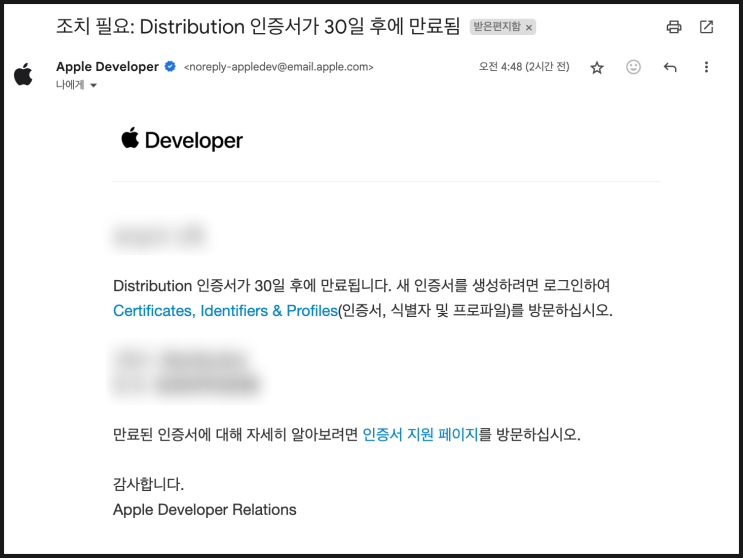Click the 오전 4:48 timestamp
The height and width of the screenshot is (558, 743).
(524, 67)
